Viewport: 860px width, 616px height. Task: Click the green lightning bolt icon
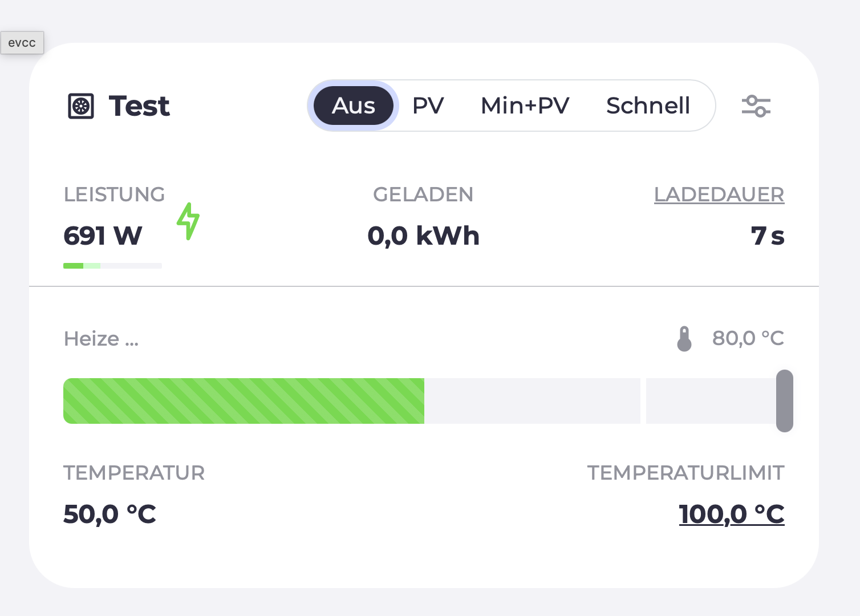coord(188,221)
